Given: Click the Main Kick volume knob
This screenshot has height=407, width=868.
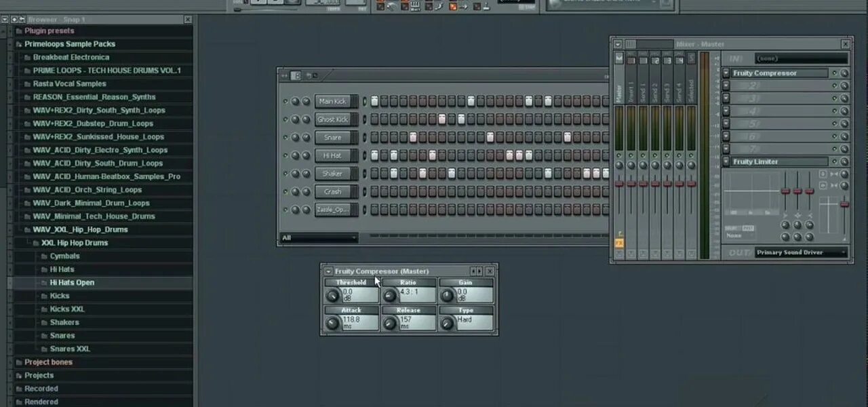Looking at the screenshot, I should click(306, 102).
